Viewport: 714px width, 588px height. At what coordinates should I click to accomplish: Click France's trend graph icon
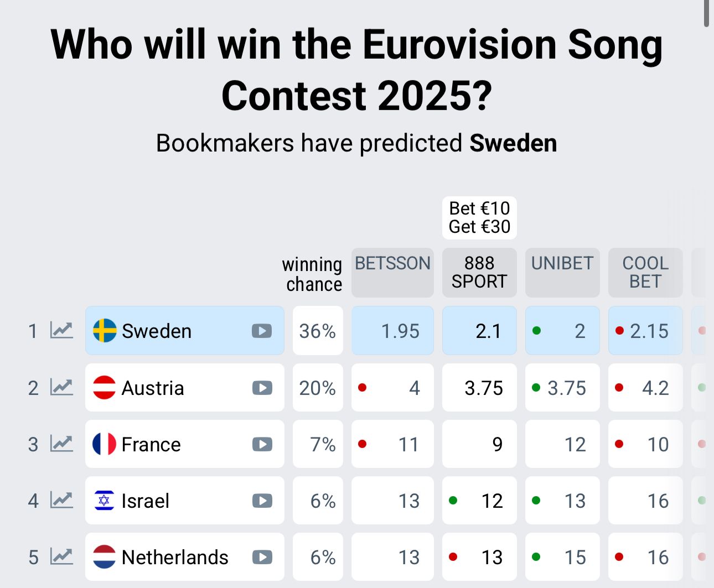point(61,444)
